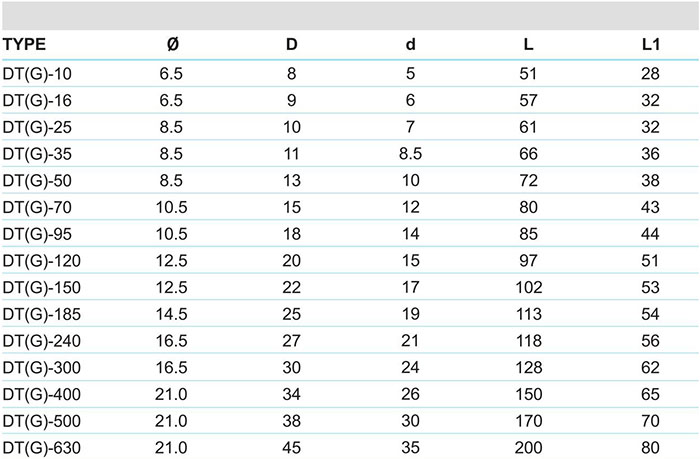Click the L value 200 cell
700x459 pixels.
tap(529, 447)
